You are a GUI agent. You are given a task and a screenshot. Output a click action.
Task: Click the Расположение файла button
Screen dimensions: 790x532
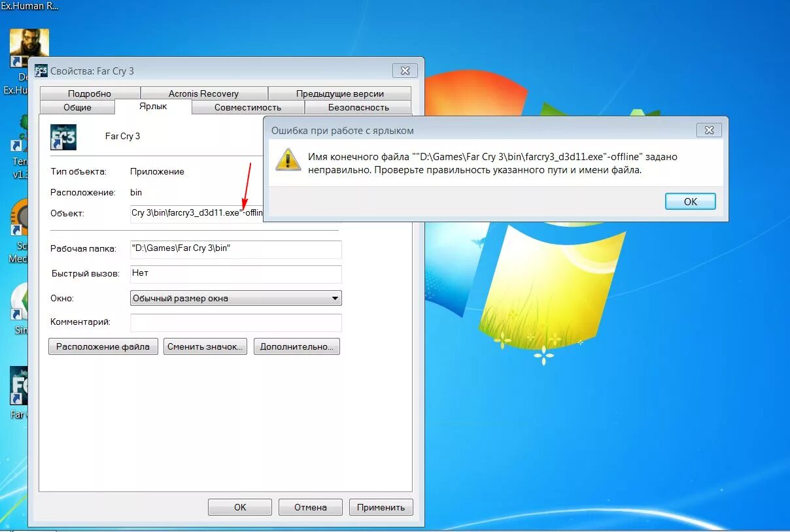point(103,346)
